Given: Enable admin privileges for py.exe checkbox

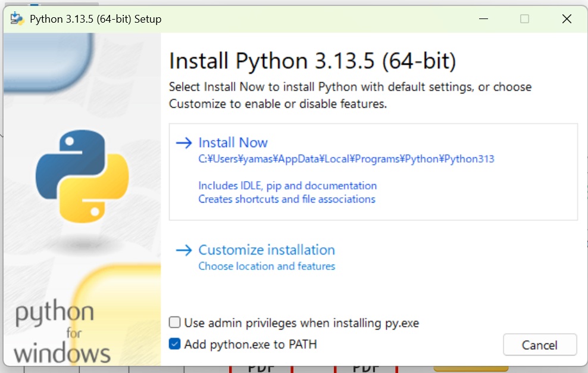Looking at the screenshot, I should click(x=175, y=323).
